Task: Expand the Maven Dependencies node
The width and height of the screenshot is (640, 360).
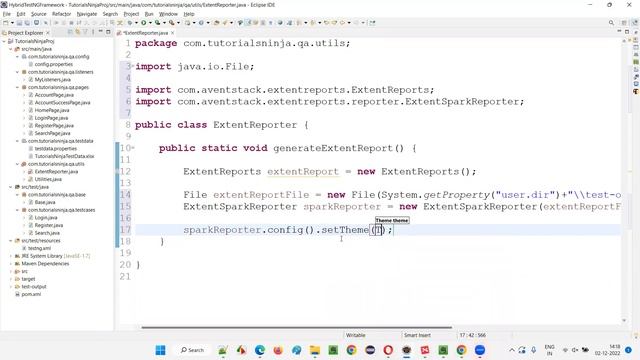Action: point(11,264)
